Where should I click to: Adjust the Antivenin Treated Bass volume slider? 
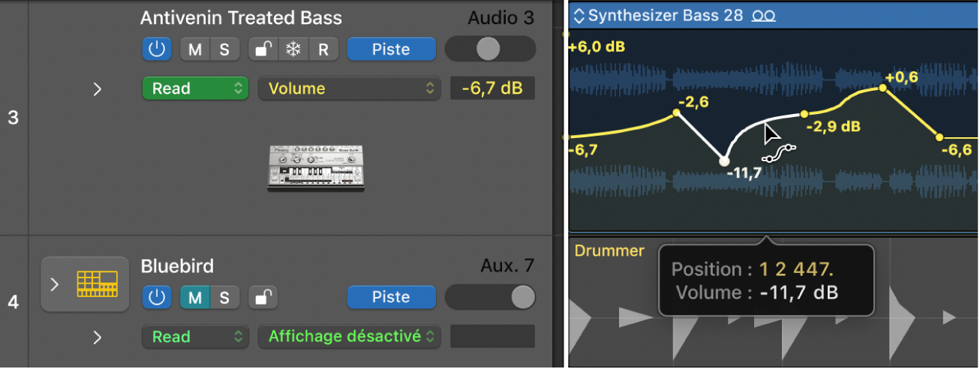(x=488, y=49)
